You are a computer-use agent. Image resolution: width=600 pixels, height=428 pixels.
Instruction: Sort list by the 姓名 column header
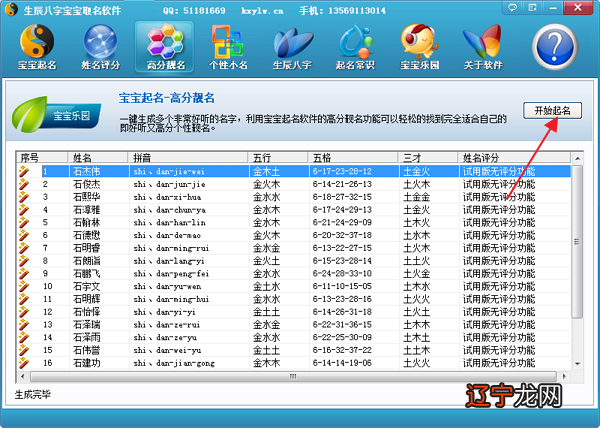(98, 158)
